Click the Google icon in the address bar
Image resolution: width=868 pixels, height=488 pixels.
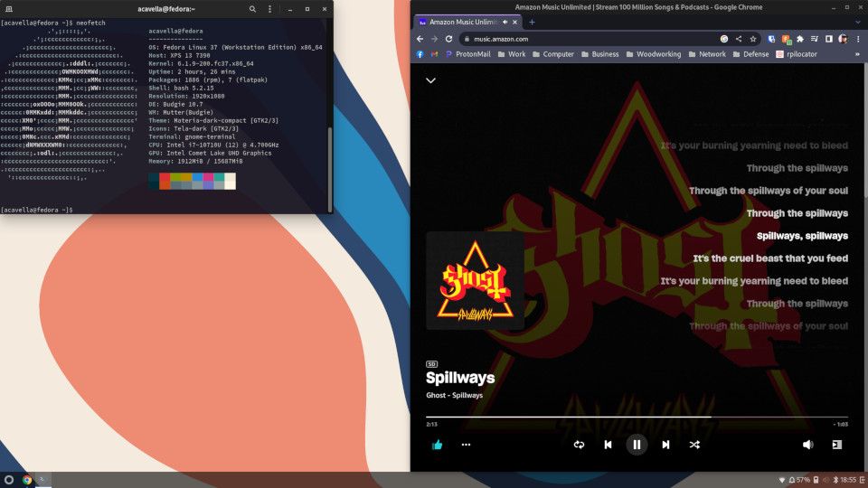pyautogui.click(x=724, y=39)
